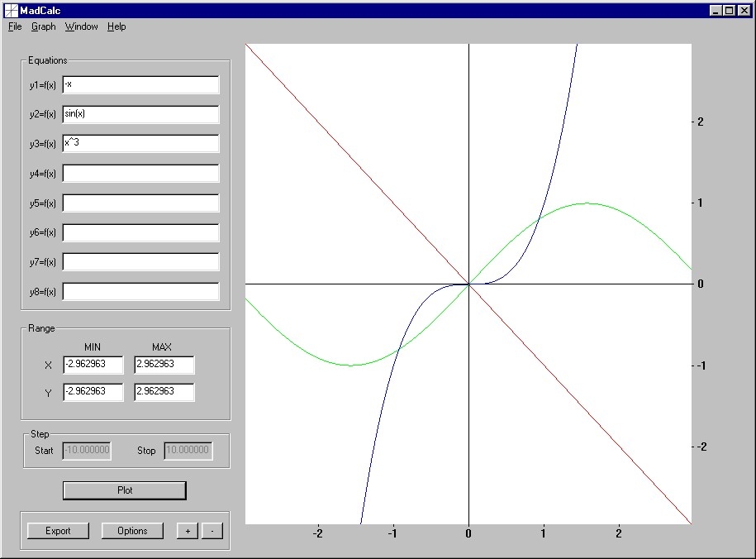Click the X MAX range field
Image resolution: width=756 pixels, height=559 pixels.
click(x=164, y=365)
